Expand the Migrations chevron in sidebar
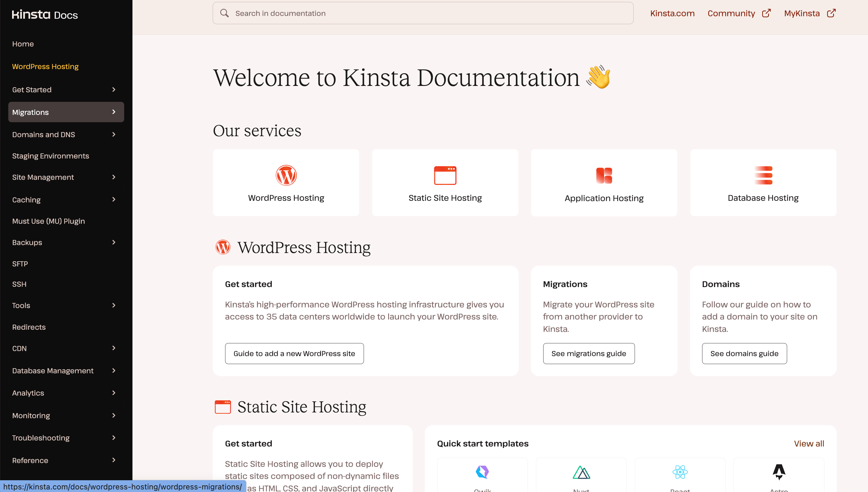 click(x=114, y=112)
